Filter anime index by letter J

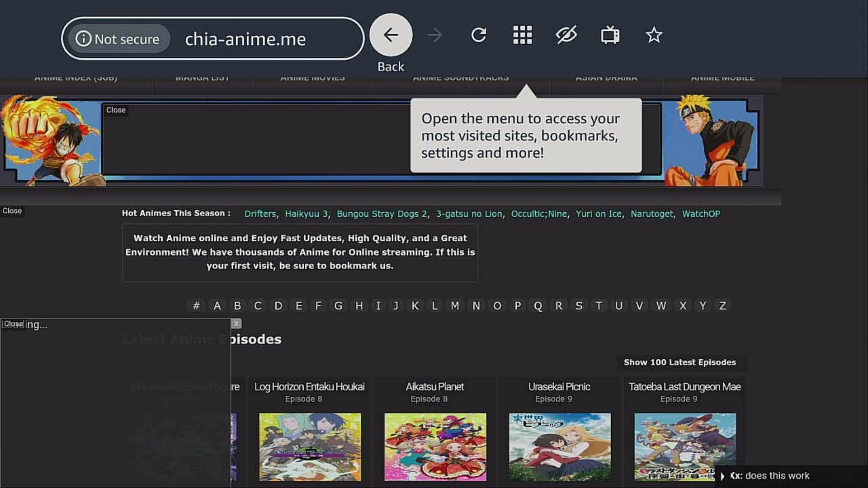[x=396, y=306]
